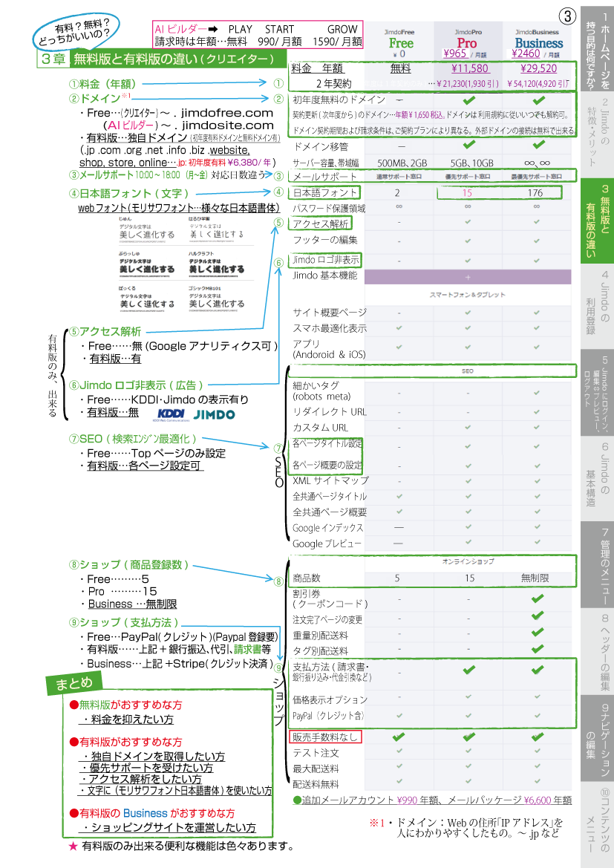
Task: Click the Business ¥2460 monthly price link
Action: [x=526, y=53]
